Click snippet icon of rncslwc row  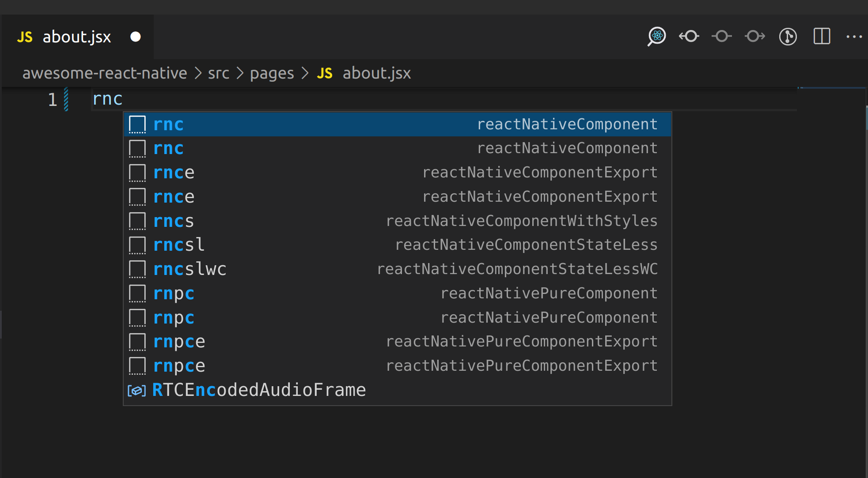(x=137, y=269)
